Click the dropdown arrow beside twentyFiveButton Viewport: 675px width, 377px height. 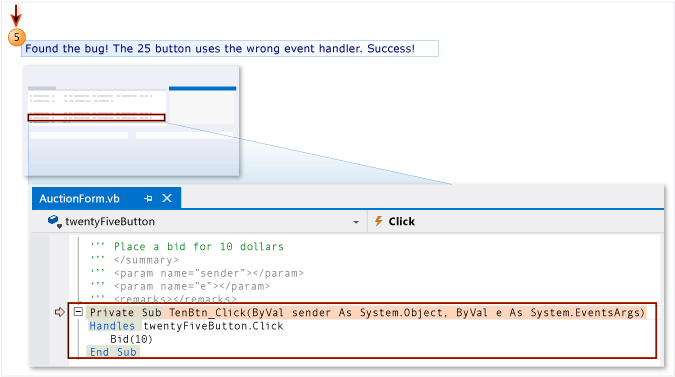coord(356,222)
